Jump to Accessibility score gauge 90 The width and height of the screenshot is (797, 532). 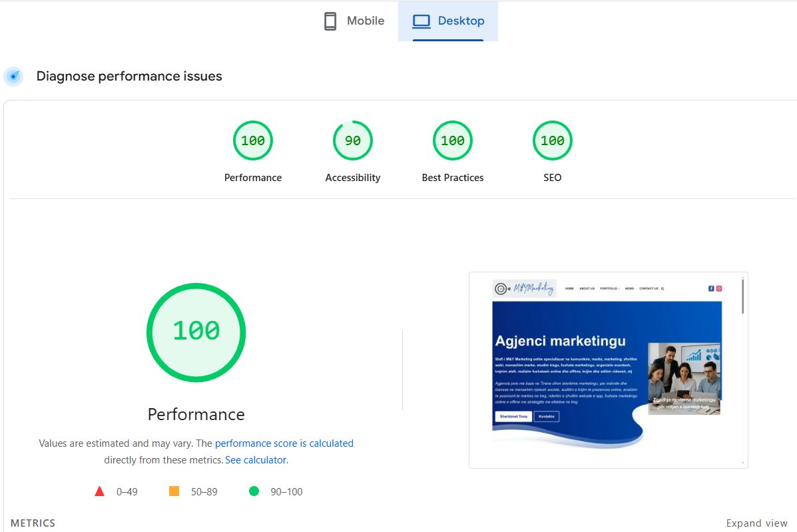(353, 140)
